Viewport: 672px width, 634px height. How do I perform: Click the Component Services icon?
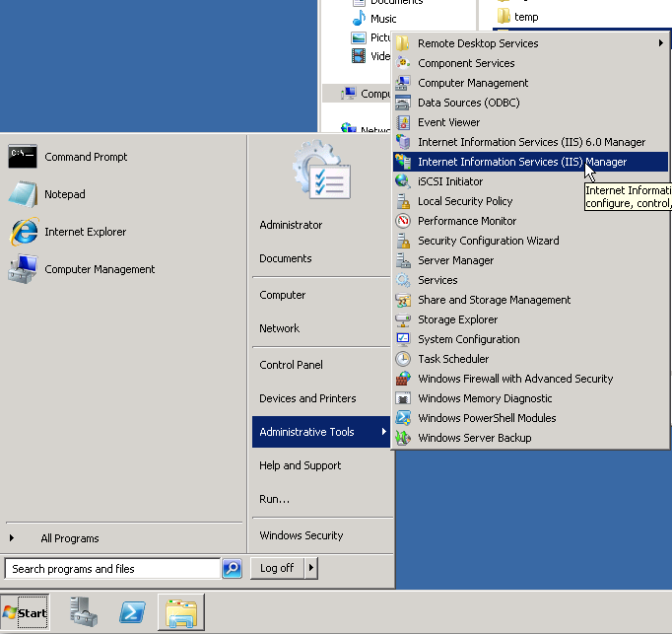click(403, 63)
